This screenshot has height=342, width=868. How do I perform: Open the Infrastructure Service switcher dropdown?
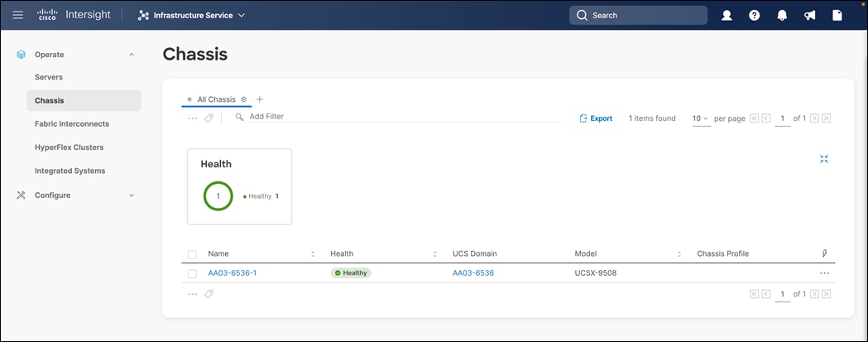(x=191, y=15)
